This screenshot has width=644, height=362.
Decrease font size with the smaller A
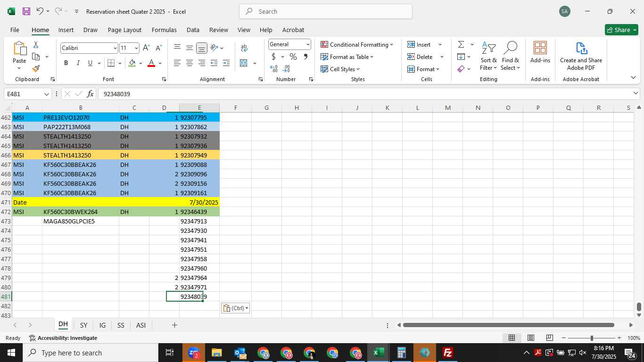[158, 48]
